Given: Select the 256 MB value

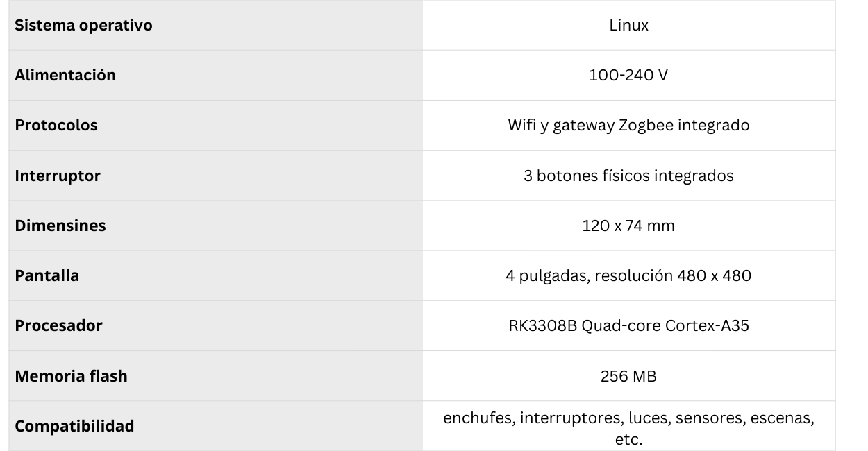Looking at the screenshot, I should point(628,376).
